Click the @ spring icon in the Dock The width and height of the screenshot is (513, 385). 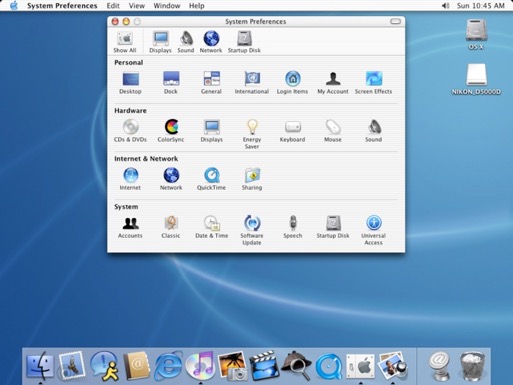coord(439,366)
